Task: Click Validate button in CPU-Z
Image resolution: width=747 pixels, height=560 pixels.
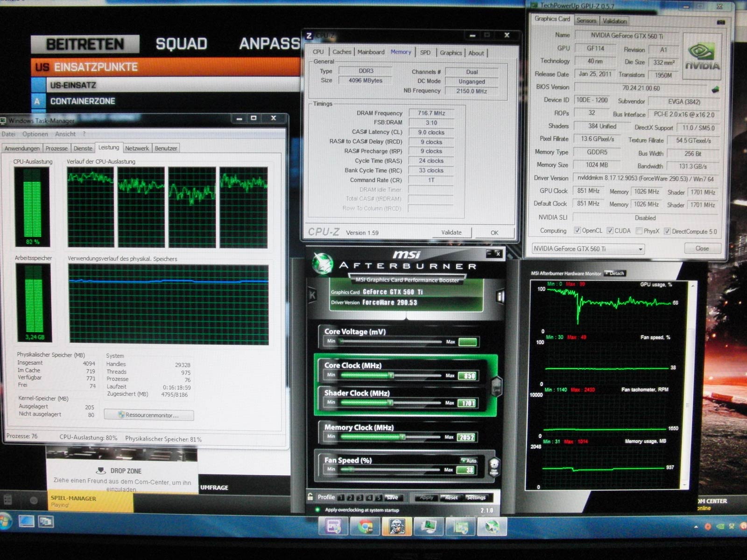Action: tap(451, 232)
